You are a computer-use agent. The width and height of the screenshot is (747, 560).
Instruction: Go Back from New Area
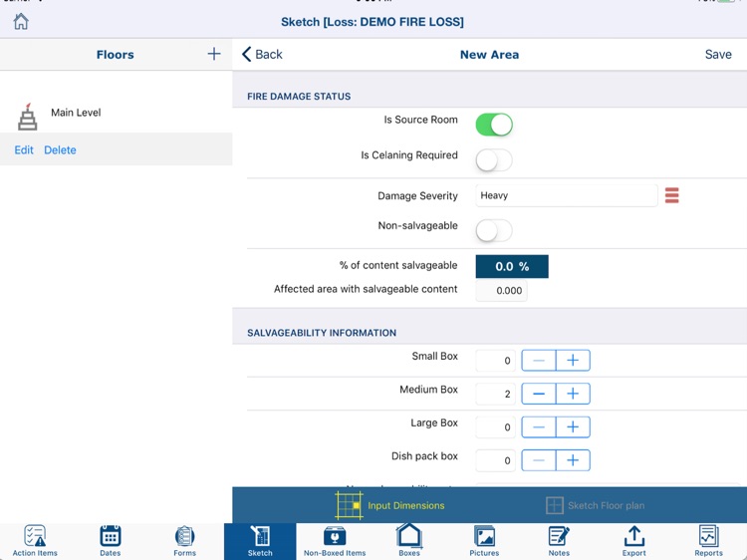262,55
